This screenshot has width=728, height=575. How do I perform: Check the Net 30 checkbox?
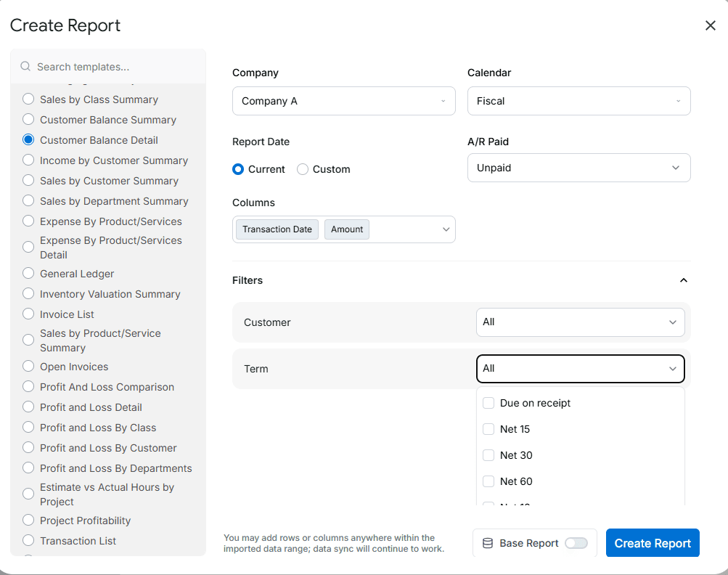tap(488, 455)
